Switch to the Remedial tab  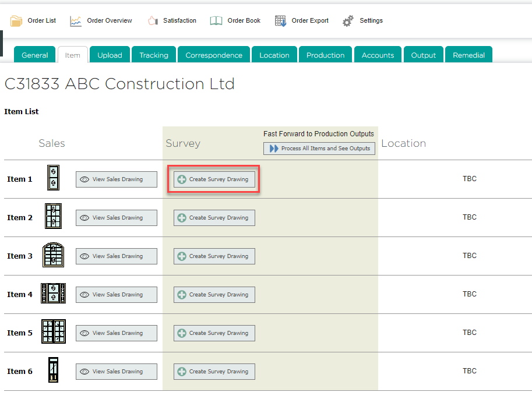pyautogui.click(x=468, y=55)
